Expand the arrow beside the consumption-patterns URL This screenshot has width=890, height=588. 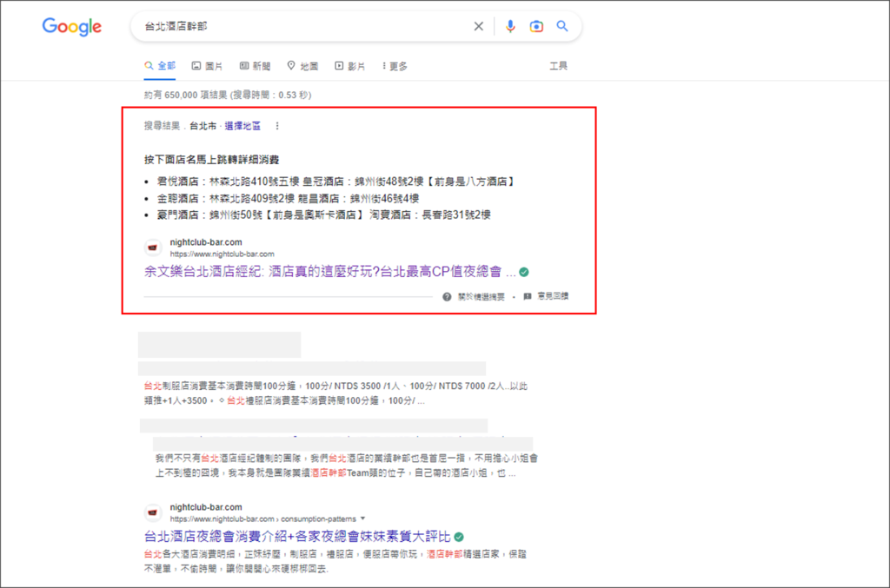pyautogui.click(x=362, y=519)
